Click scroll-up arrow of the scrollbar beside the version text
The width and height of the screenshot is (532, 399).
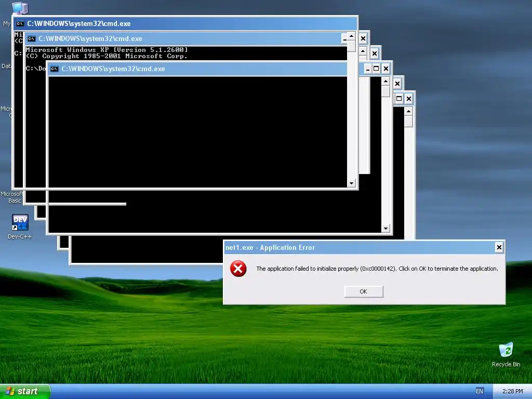tap(351, 36)
